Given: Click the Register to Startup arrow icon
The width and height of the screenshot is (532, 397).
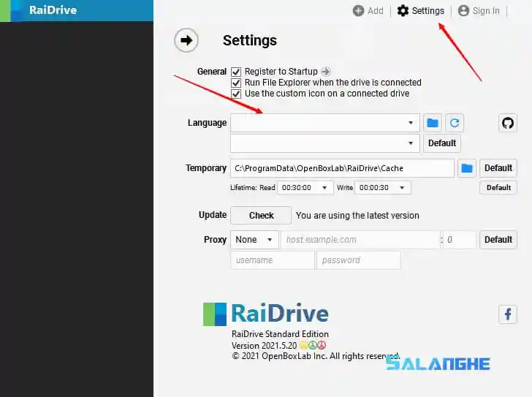Looking at the screenshot, I should tap(326, 72).
